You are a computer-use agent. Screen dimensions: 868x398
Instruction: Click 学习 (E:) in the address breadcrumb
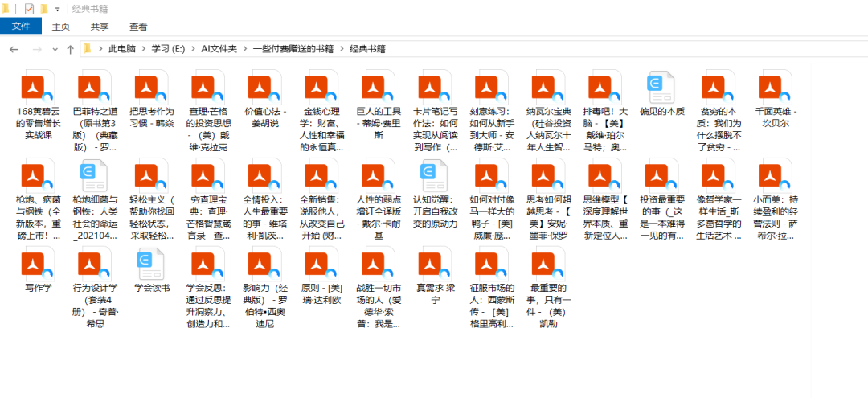pos(168,49)
